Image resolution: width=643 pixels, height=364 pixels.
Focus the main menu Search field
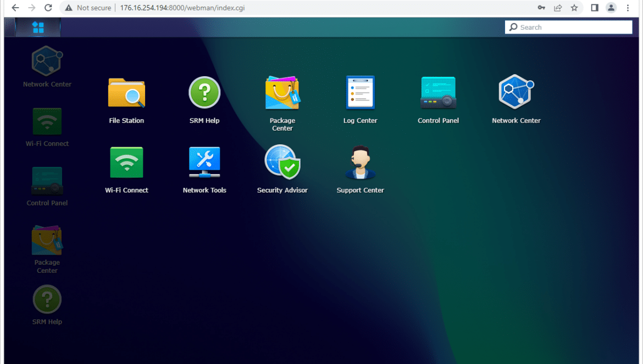[x=568, y=27]
